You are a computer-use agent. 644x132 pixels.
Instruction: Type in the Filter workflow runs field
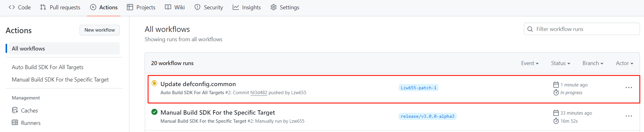tap(585, 29)
